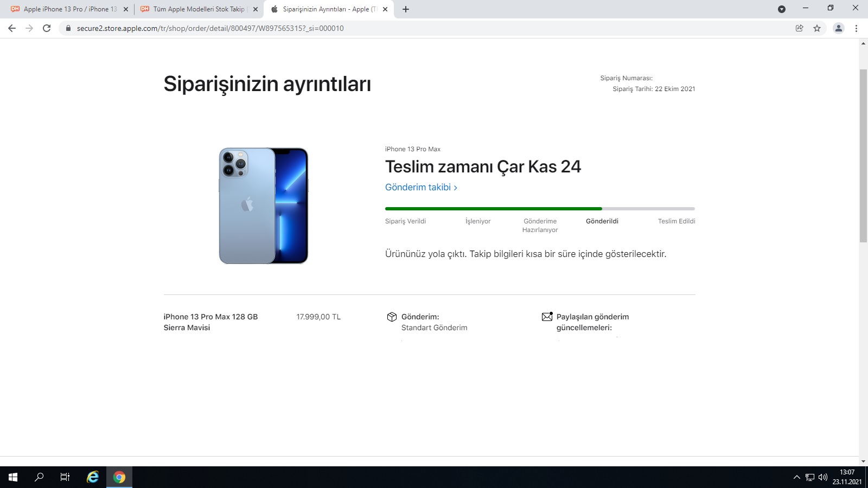Close the Tüm Apple Modelleri Stok Takip tab

tap(256, 9)
